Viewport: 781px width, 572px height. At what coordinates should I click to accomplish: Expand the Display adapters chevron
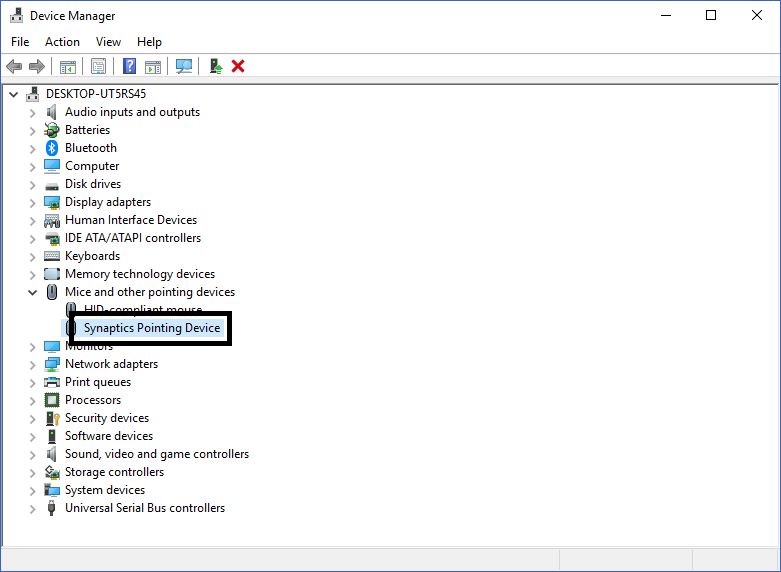pyautogui.click(x=32, y=203)
